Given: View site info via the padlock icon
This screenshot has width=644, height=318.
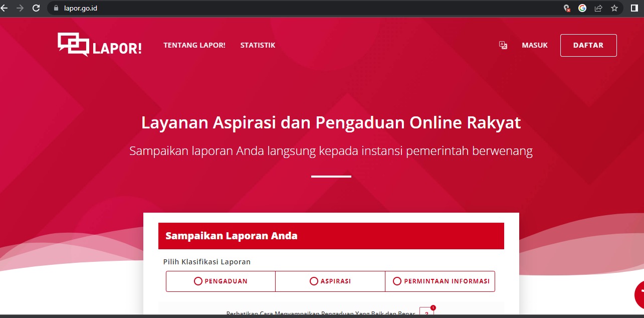Looking at the screenshot, I should [x=56, y=8].
